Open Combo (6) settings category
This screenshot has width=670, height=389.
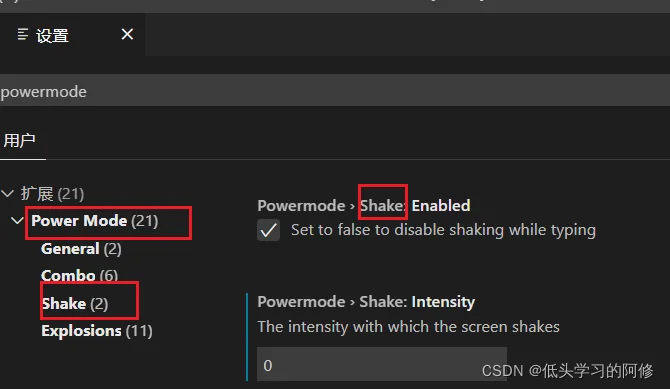click(x=79, y=276)
